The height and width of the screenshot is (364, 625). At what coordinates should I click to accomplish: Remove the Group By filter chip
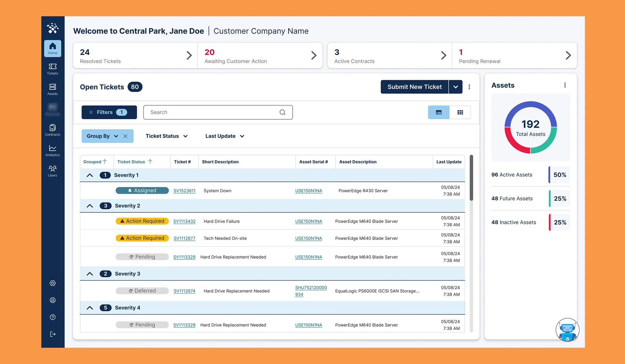[x=126, y=136]
